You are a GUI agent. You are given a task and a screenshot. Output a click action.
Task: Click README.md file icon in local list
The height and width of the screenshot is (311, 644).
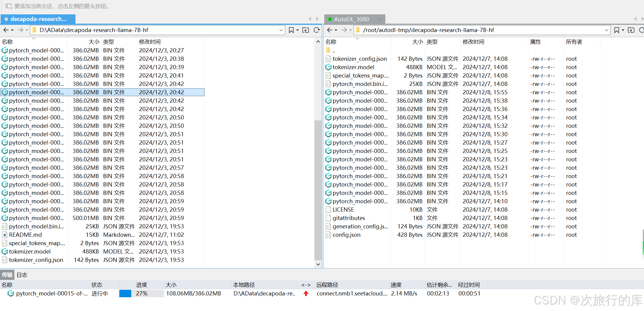[x=5, y=235]
